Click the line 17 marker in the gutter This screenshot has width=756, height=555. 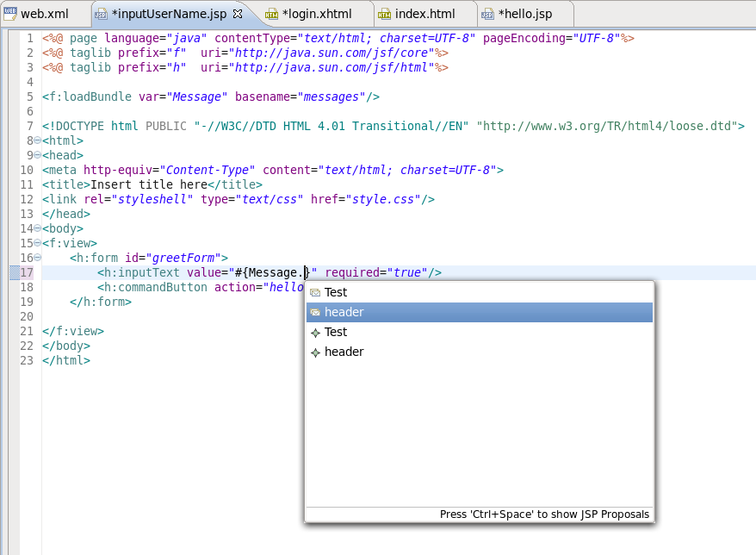point(13,272)
